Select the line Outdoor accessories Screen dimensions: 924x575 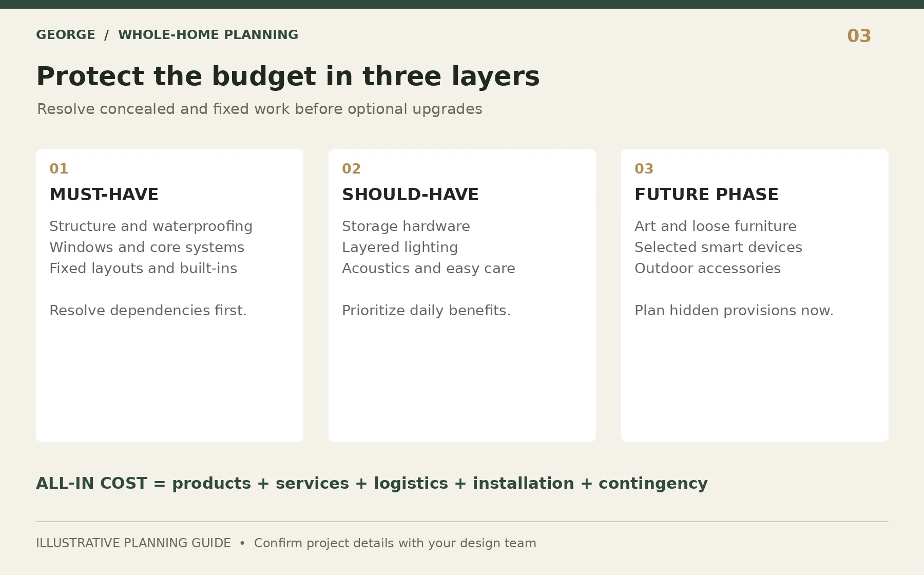[x=707, y=269]
